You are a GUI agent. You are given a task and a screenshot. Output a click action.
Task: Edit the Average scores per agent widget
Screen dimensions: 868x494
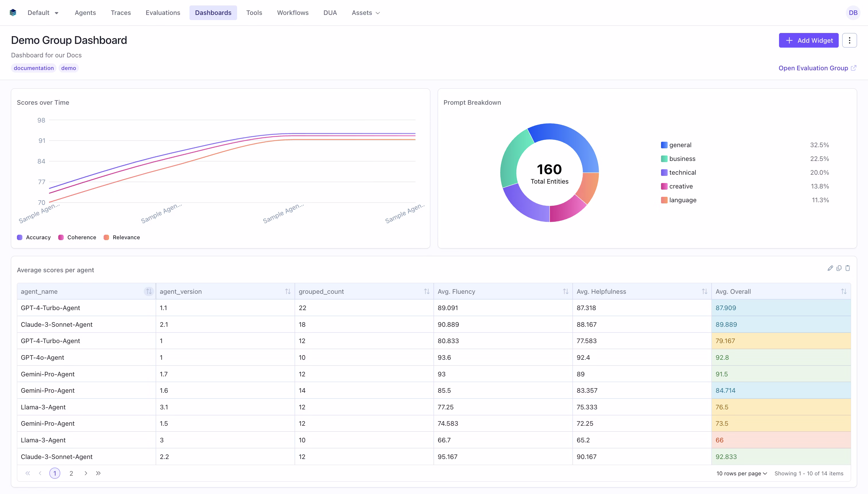[x=831, y=268]
